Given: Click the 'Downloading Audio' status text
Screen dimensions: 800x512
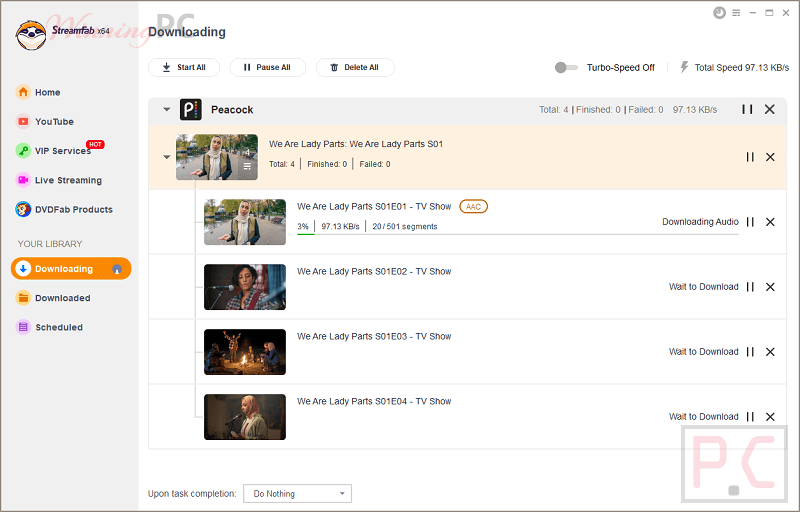Looking at the screenshot, I should coord(700,222).
